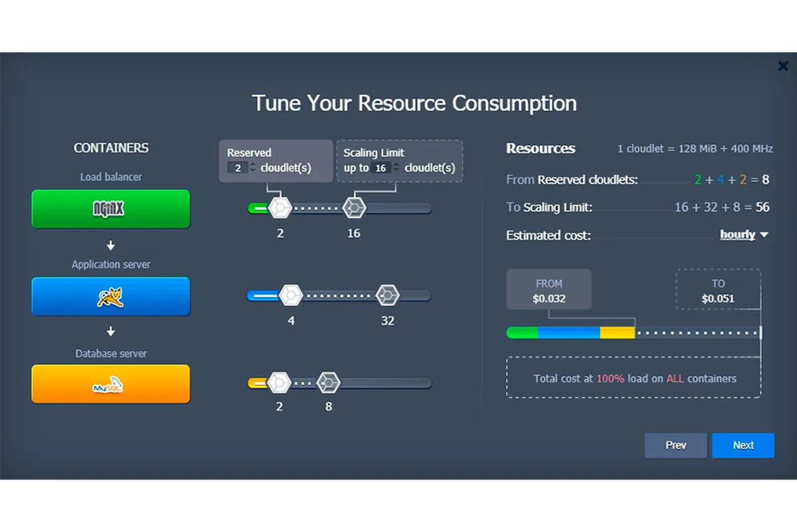Click the application server scaling limit handle at 32
This screenshot has height=532, width=797.
click(x=387, y=296)
